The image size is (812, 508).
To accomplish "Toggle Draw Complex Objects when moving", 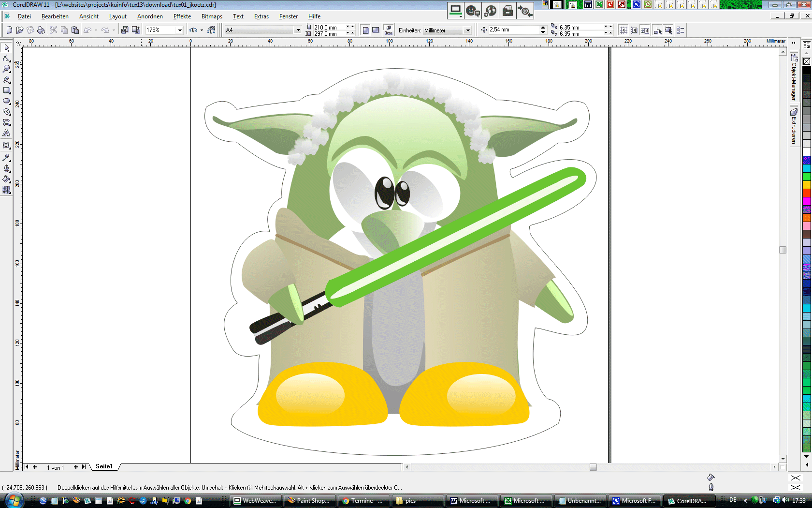I will coord(657,30).
